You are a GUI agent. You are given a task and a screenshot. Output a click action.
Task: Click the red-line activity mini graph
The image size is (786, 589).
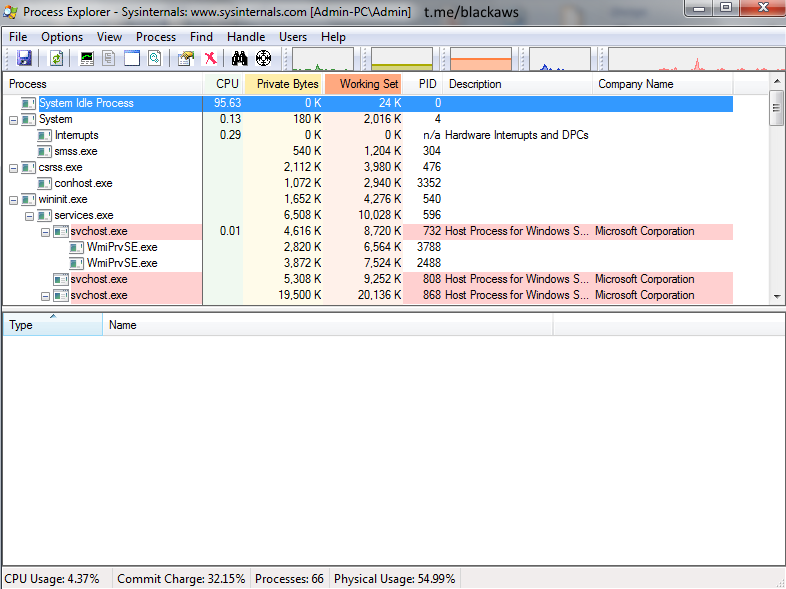(697, 59)
